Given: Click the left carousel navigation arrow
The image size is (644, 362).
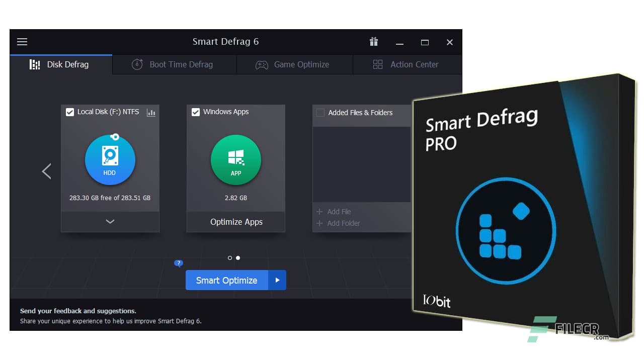Looking at the screenshot, I should [x=46, y=171].
